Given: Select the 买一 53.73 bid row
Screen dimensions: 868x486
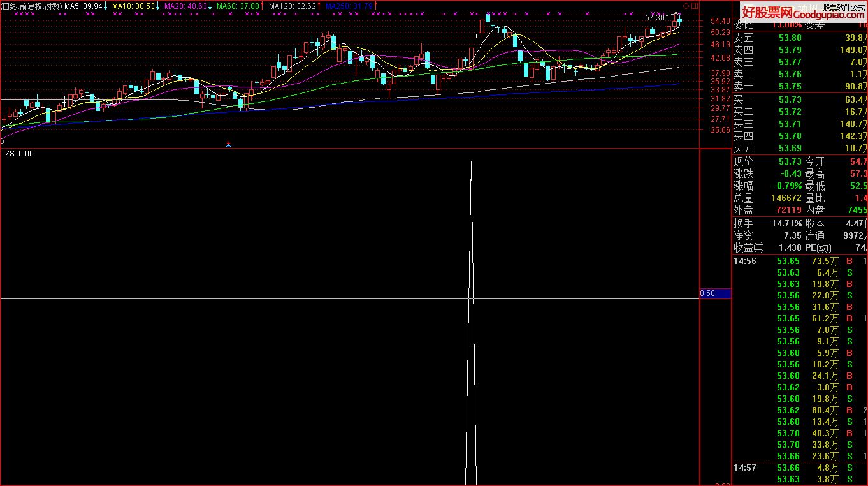Looking at the screenshot, I should click(x=800, y=99).
